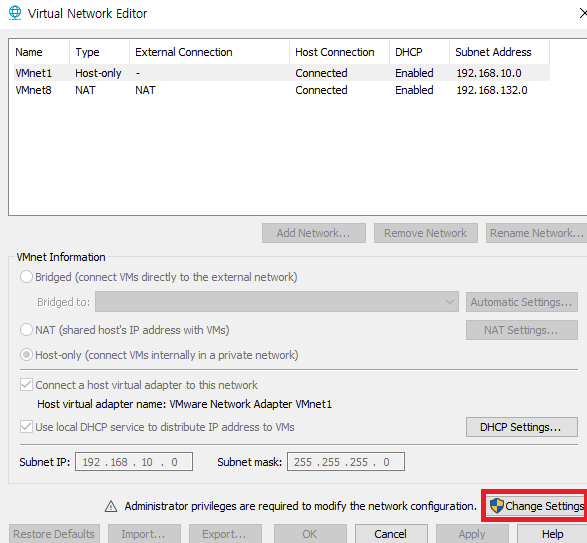587x543 pixels.
Task: Open DHCP Settings dialog
Action: click(x=521, y=427)
